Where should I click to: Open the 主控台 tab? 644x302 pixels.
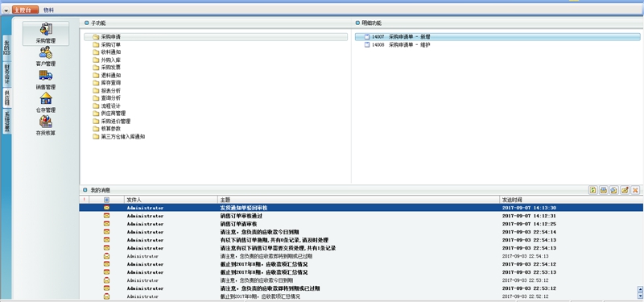(x=25, y=10)
